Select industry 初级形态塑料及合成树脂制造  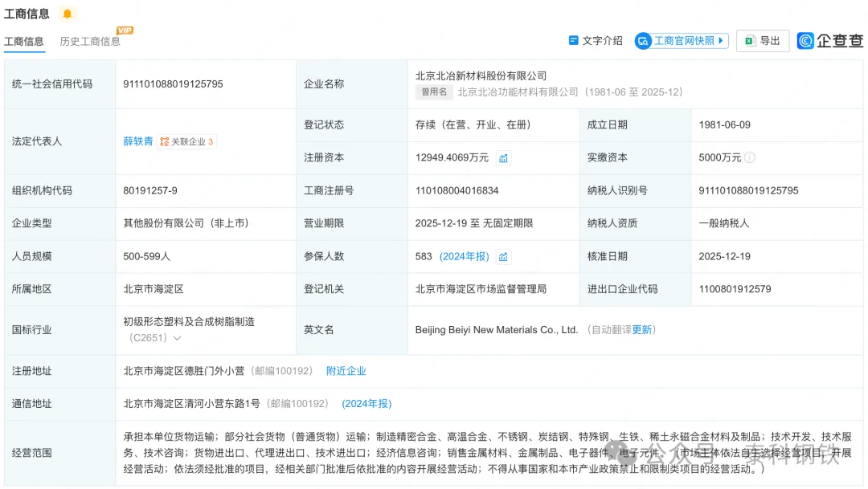(x=189, y=322)
